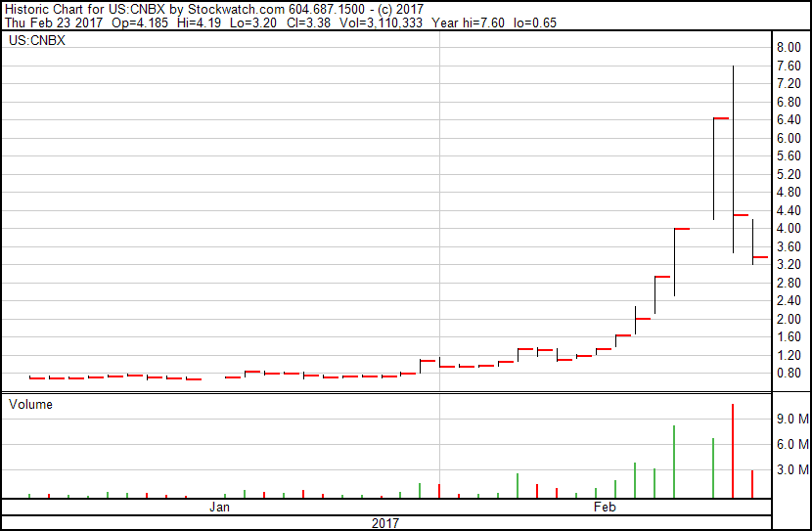
Task: Click the last price bar closing near 3.38
Action: [x=758, y=257]
